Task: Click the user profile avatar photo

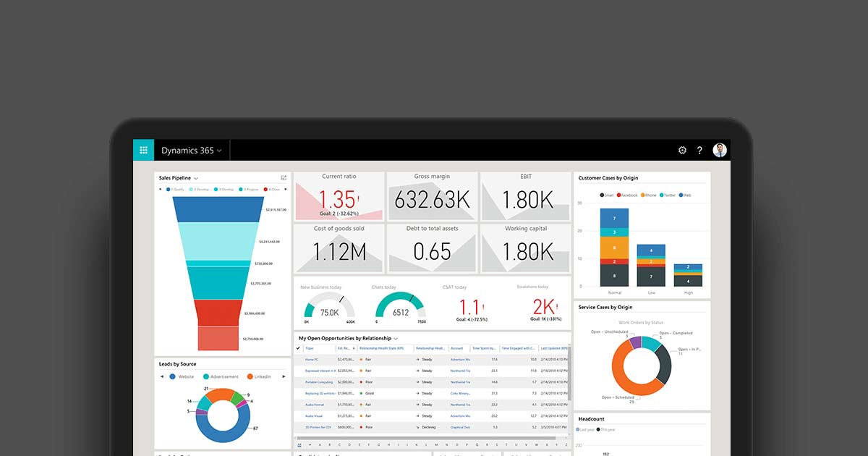Action: click(720, 150)
